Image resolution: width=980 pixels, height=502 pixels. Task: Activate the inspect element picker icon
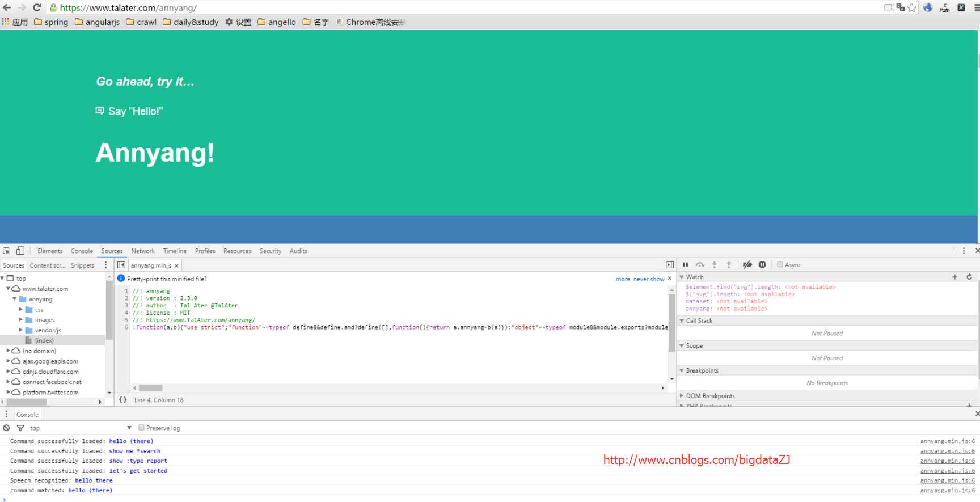pyautogui.click(x=6, y=251)
